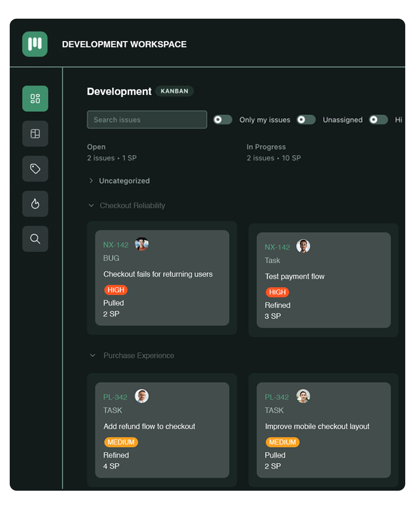Click the KANBAN badge next to Development

[x=174, y=91]
